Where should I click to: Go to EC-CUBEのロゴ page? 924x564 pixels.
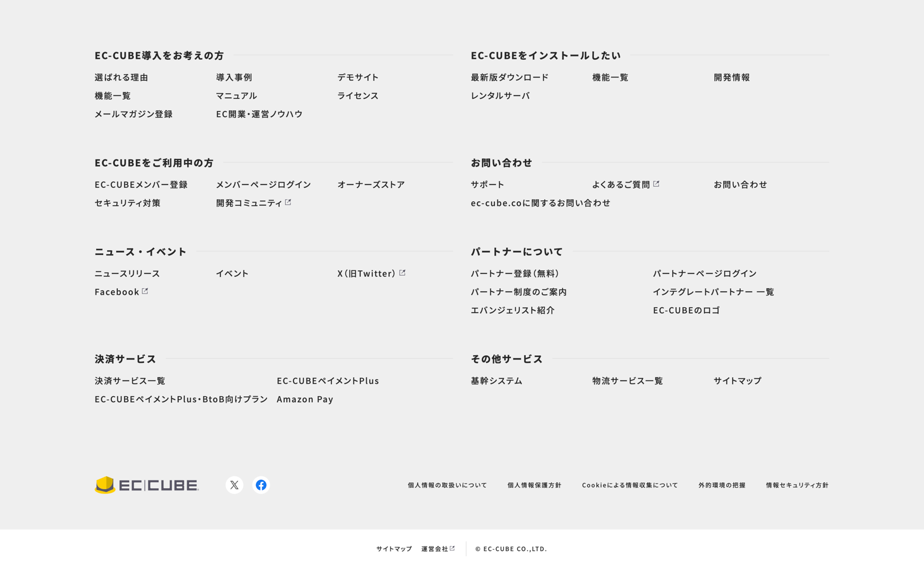[x=686, y=310]
